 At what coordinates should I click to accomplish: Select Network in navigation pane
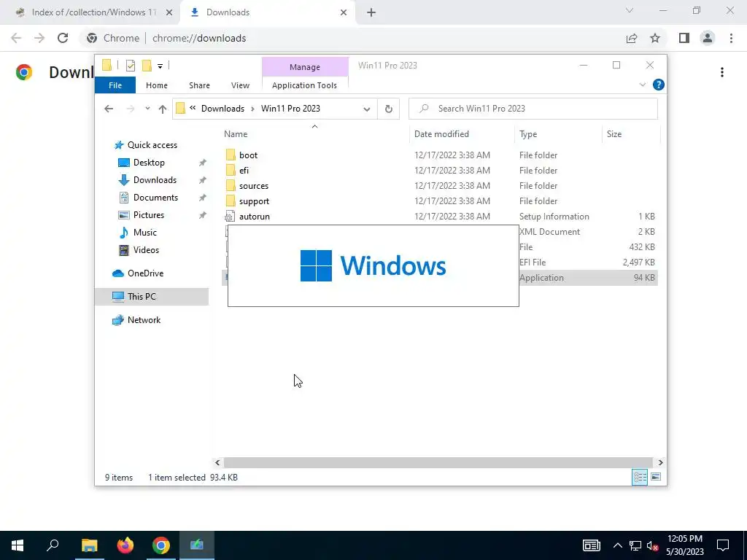tap(144, 320)
